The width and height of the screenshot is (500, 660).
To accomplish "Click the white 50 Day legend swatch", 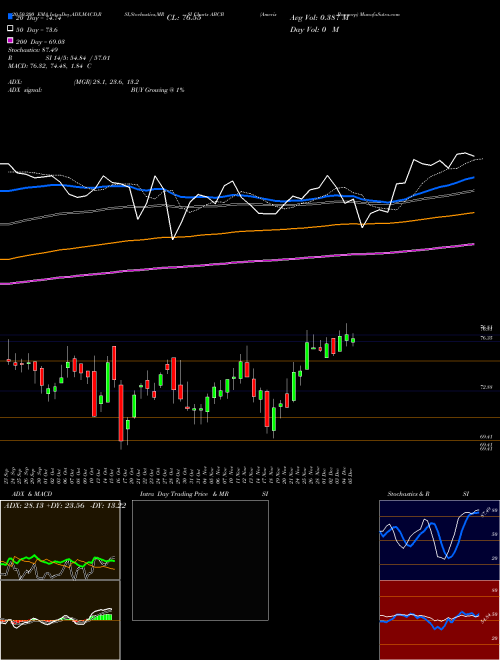I will coord(10,29).
